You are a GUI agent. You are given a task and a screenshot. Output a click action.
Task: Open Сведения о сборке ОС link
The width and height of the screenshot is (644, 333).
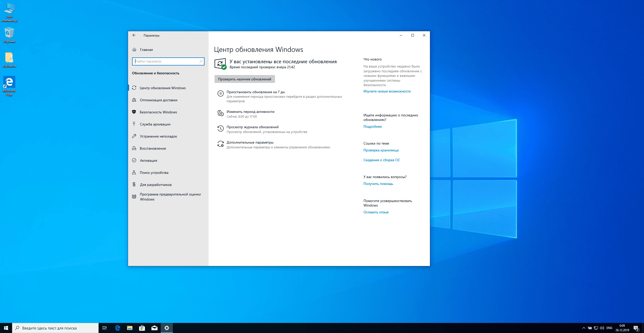click(382, 160)
